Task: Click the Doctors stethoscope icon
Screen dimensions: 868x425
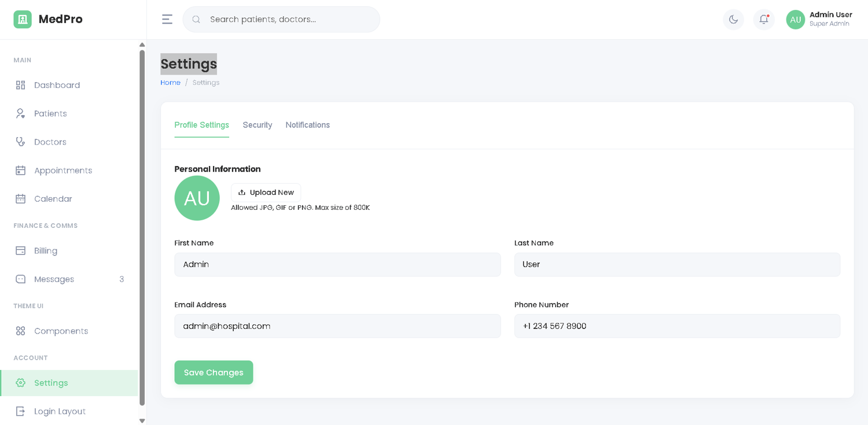Action: tap(21, 142)
